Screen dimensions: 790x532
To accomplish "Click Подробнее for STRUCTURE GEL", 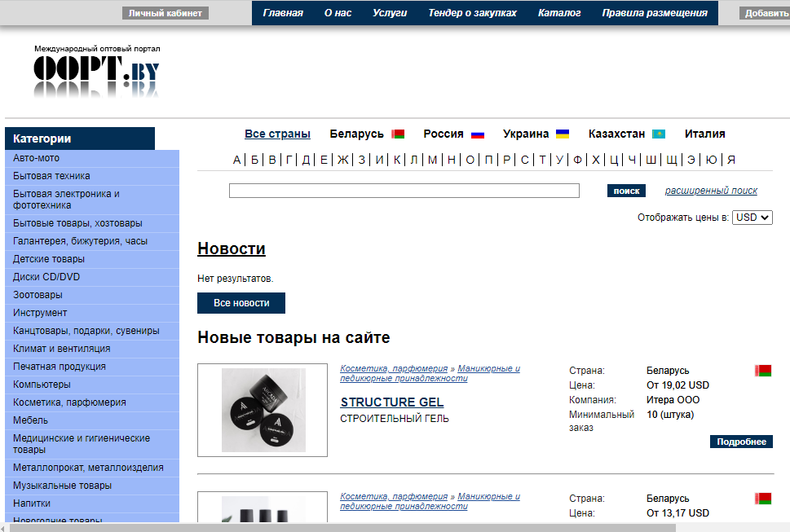I will click(x=741, y=442).
